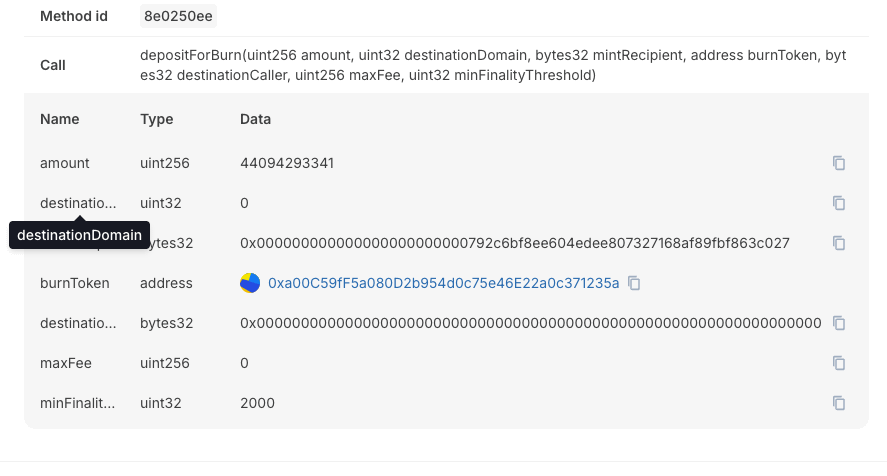Copy the burnToken address
This screenshot has height=476, width=887.
pyautogui.click(x=634, y=283)
